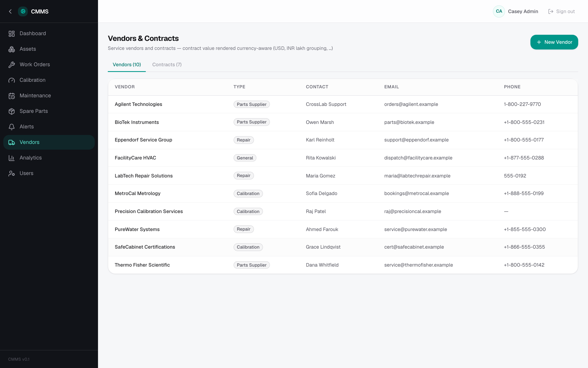The height and width of the screenshot is (368, 588).
Task: Click phone number 555-0192
Action: [515, 176]
